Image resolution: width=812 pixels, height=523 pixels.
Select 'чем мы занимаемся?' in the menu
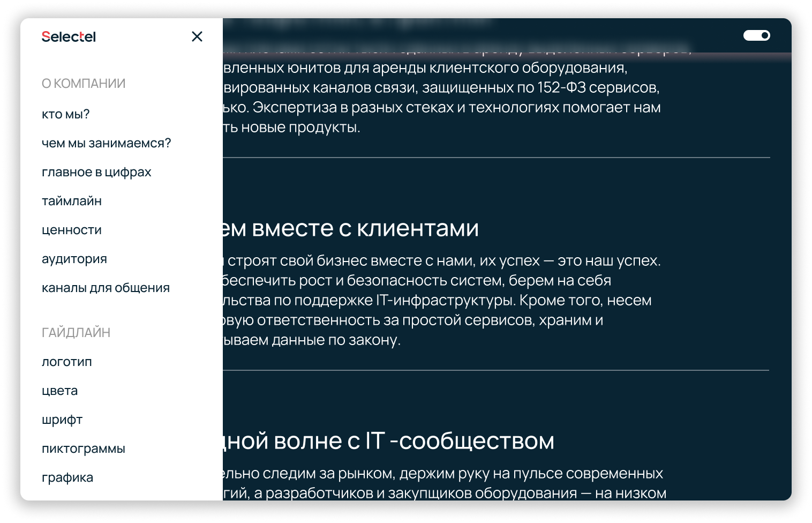pos(107,143)
